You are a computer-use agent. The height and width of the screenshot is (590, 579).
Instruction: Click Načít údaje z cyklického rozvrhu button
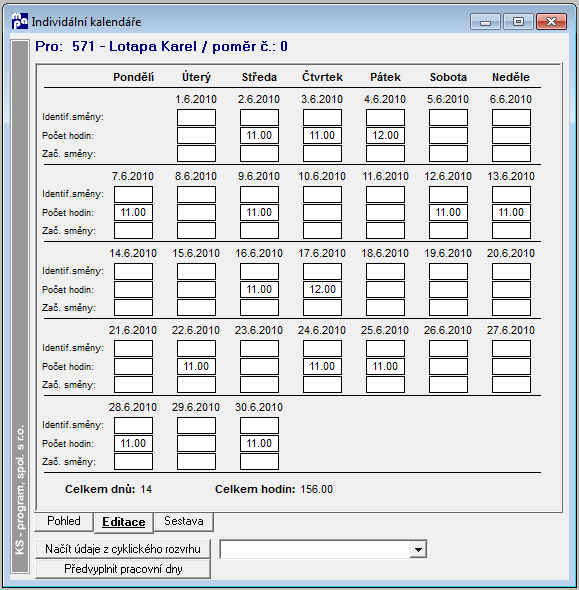tap(123, 549)
